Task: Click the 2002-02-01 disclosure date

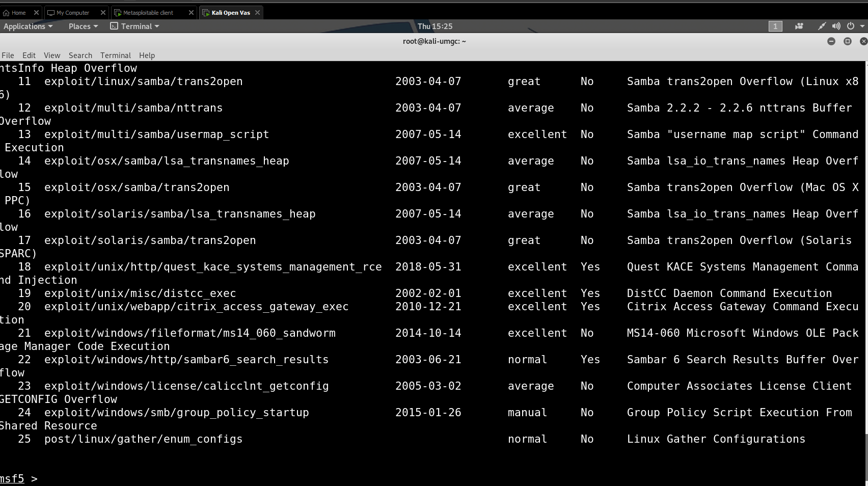Action: click(x=428, y=293)
